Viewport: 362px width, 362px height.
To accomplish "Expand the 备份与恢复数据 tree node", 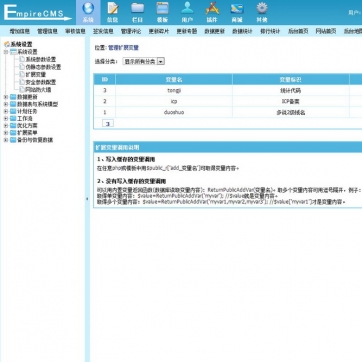I will (x=6, y=140).
